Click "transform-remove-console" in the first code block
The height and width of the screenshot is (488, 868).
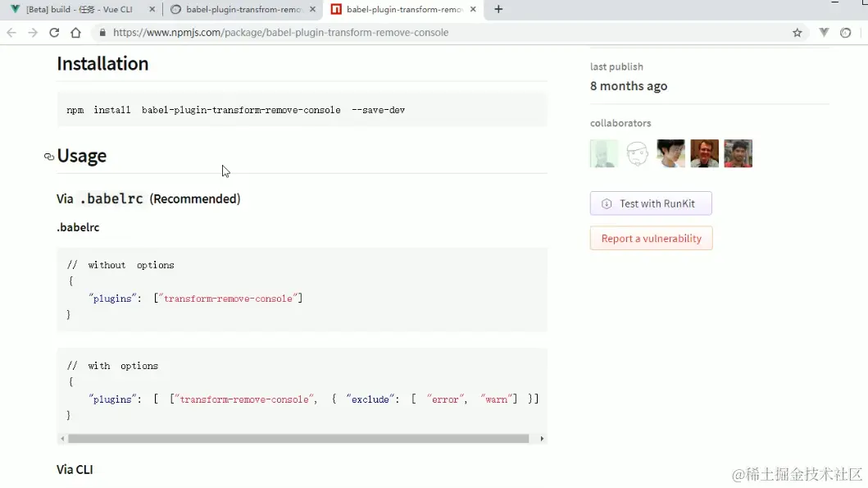point(228,299)
